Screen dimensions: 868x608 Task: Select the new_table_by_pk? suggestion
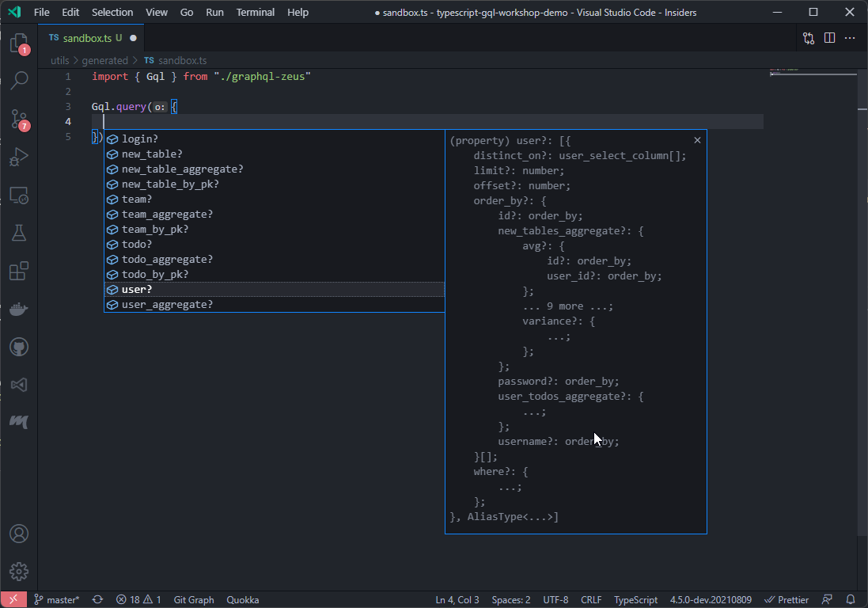coord(274,184)
